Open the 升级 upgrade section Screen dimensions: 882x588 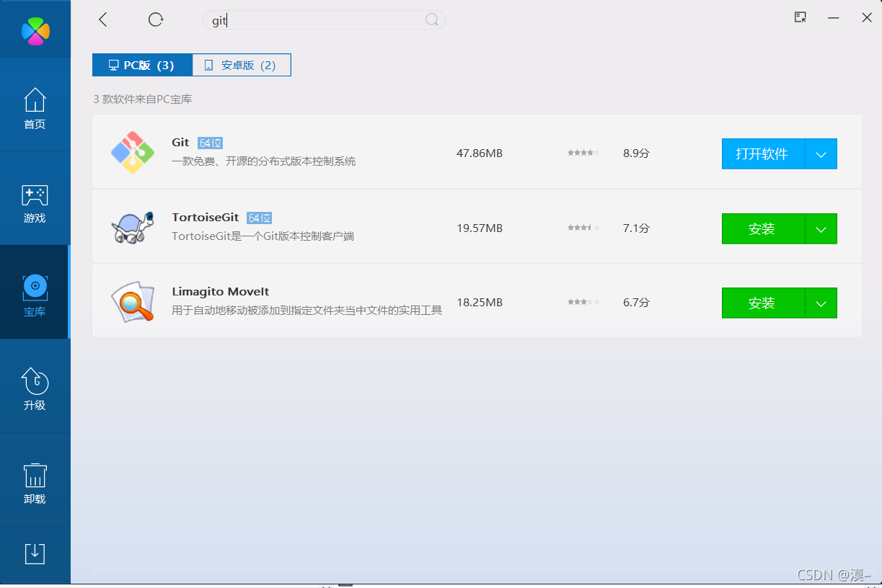pyautogui.click(x=35, y=389)
